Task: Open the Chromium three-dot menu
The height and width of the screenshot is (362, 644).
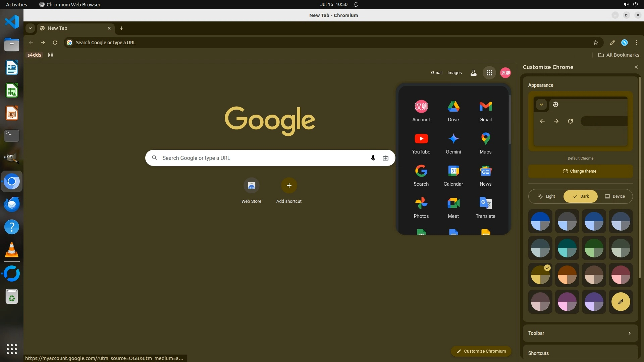Action: click(636, 43)
